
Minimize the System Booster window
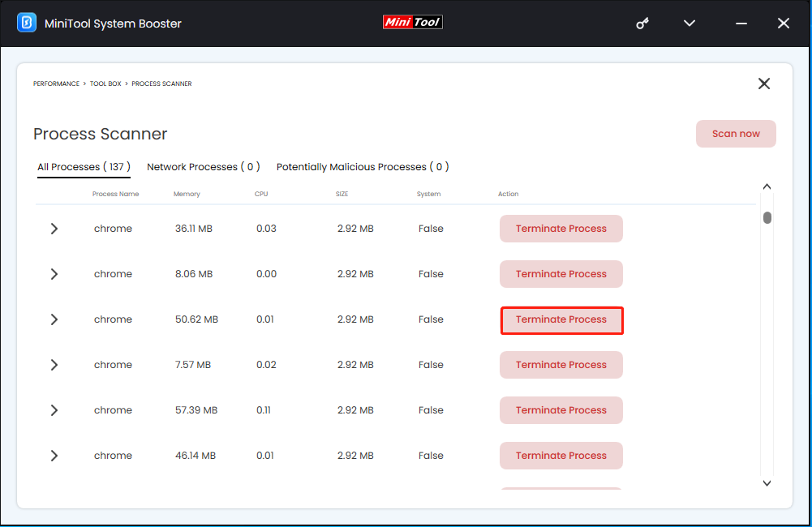[741, 24]
